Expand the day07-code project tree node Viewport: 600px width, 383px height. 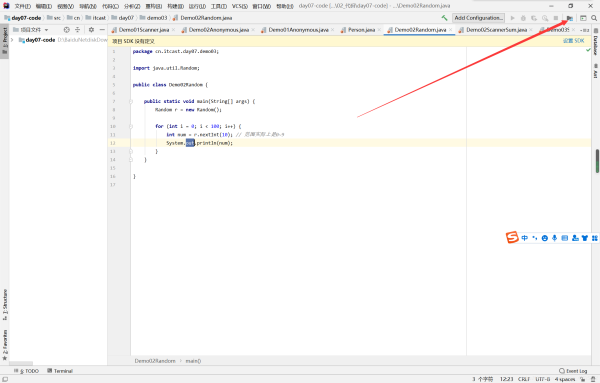12,40
